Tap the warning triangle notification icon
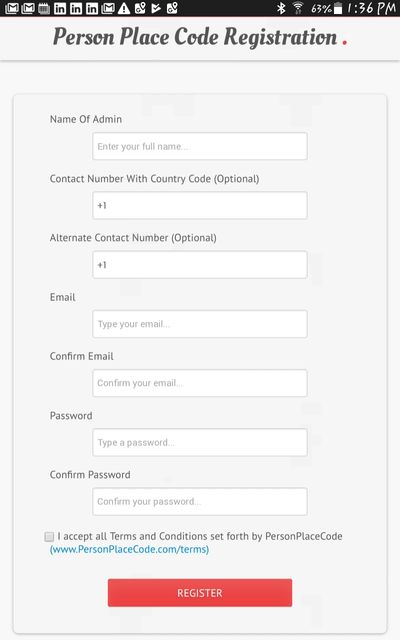The width and height of the screenshot is (400, 640). (124, 8)
